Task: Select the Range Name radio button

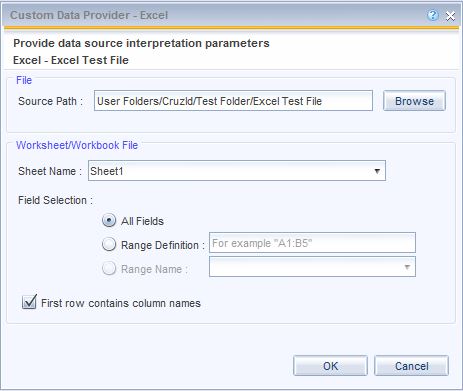Action: 109,268
